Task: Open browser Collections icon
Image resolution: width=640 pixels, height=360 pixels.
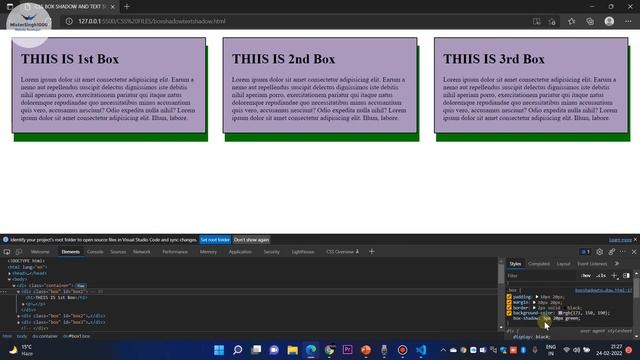Action: point(590,21)
